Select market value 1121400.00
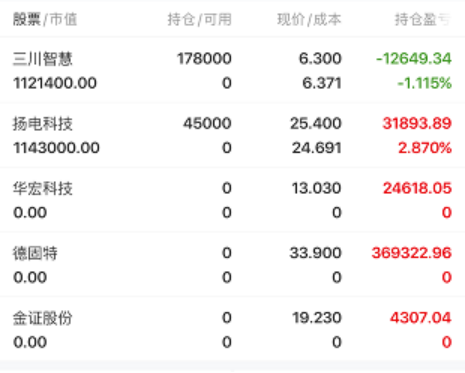The height and width of the screenshot is (373, 465). click(55, 83)
